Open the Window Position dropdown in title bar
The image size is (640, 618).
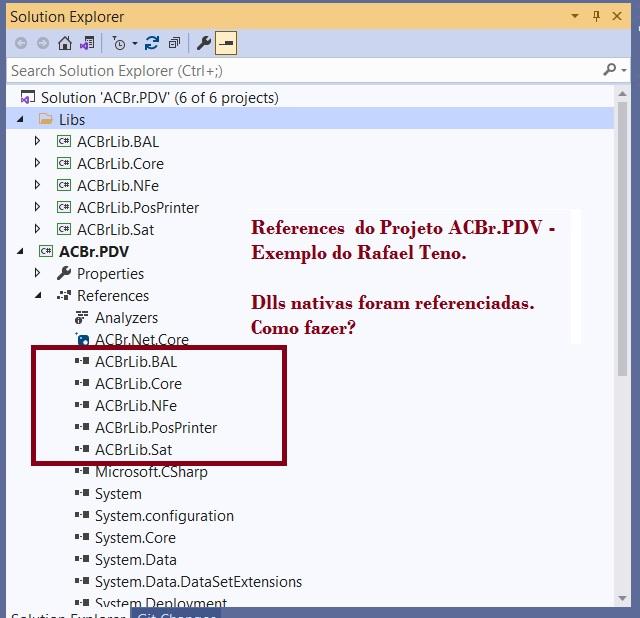click(575, 16)
